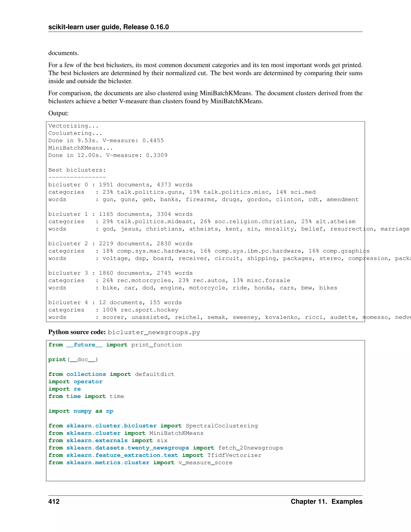Screen dimensions: 411x532
Task: Click categories line with 'talk.politics.mideast'
Action: click(202, 221)
